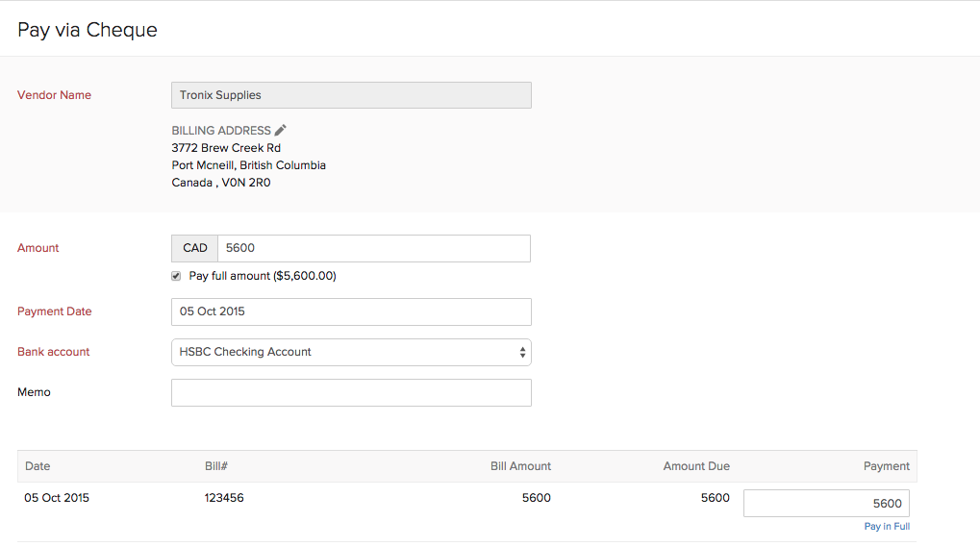The image size is (980, 547).
Task: Click bill number 123456 in table
Action: [x=224, y=498]
